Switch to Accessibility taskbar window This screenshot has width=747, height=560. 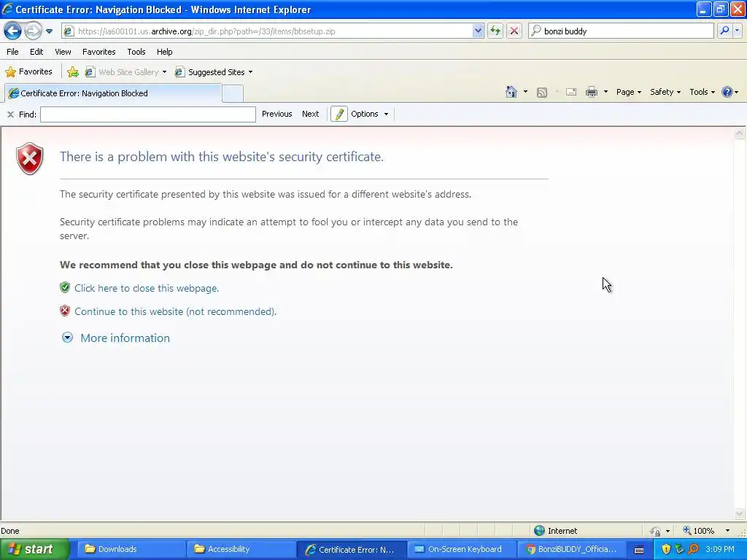[241, 549]
